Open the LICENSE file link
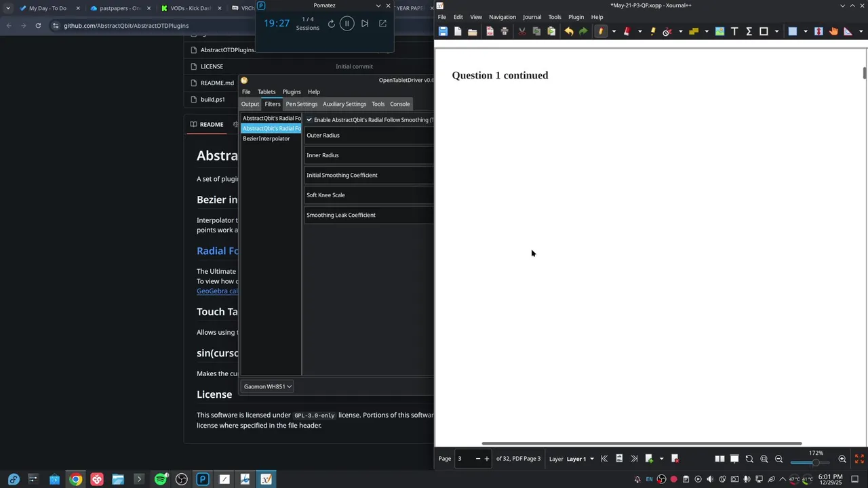The height and width of the screenshot is (488, 868). [212, 66]
